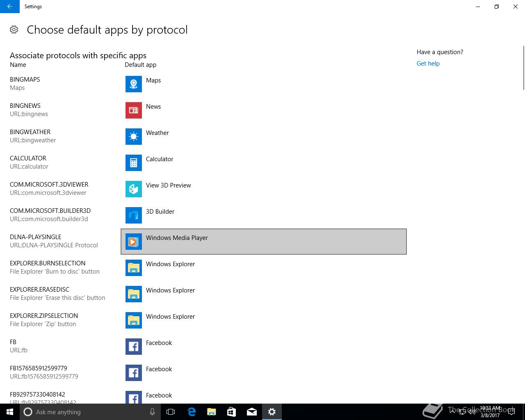This screenshot has width=525, height=420.
Task: Choose default app labeled Weather
Action: 157,133
